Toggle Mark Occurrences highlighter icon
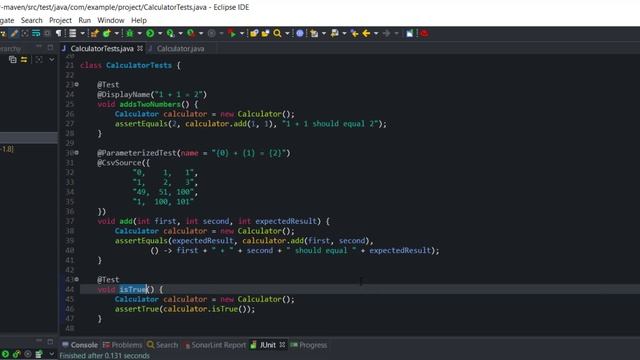The height and width of the screenshot is (360, 640). click(15, 33)
